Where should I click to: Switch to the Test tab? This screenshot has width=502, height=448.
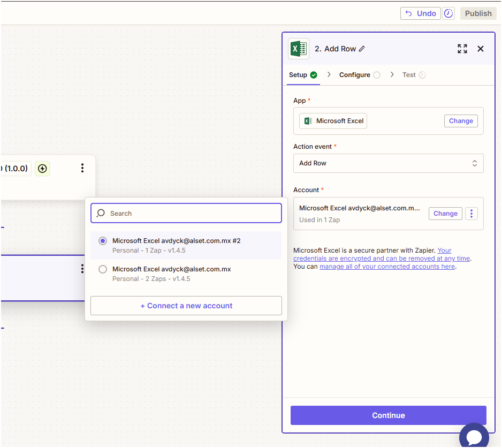click(x=414, y=75)
